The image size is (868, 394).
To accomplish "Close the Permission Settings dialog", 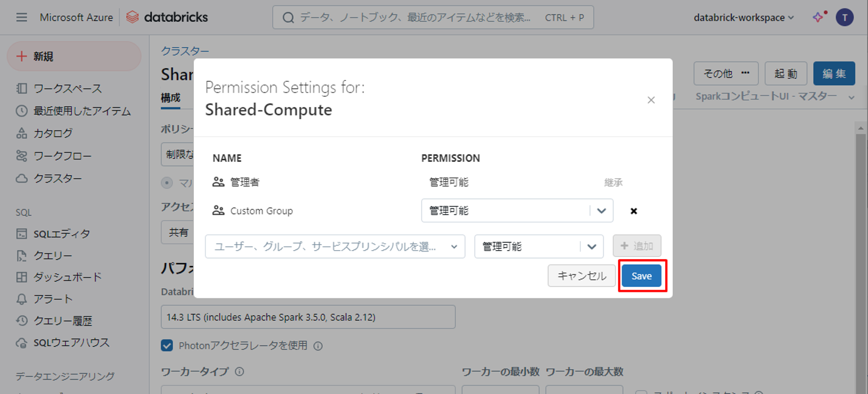I will tap(651, 100).
